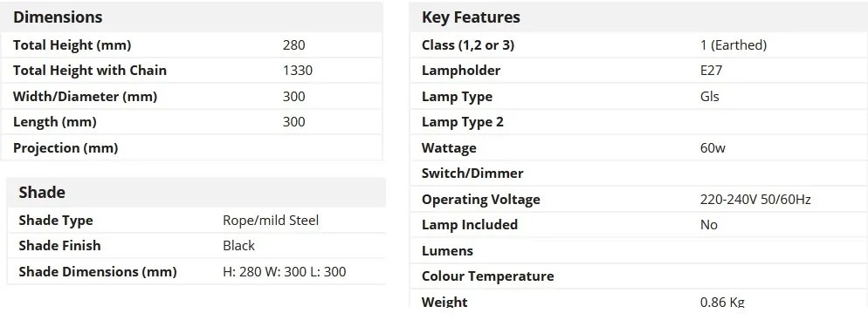868x320 pixels.
Task: Click the Length (mm) row label
Action: (x=55, y=122)
